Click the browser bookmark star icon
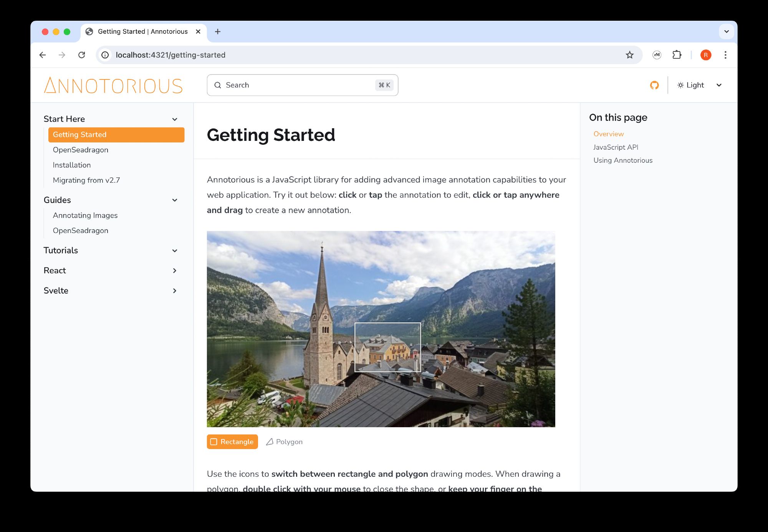The width and height of the screenshot is (768, 532). click(x=629, y=55)
